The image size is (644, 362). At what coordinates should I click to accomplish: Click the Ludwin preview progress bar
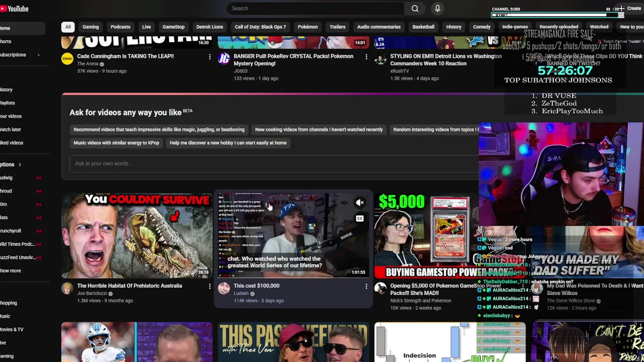[293, 277]
